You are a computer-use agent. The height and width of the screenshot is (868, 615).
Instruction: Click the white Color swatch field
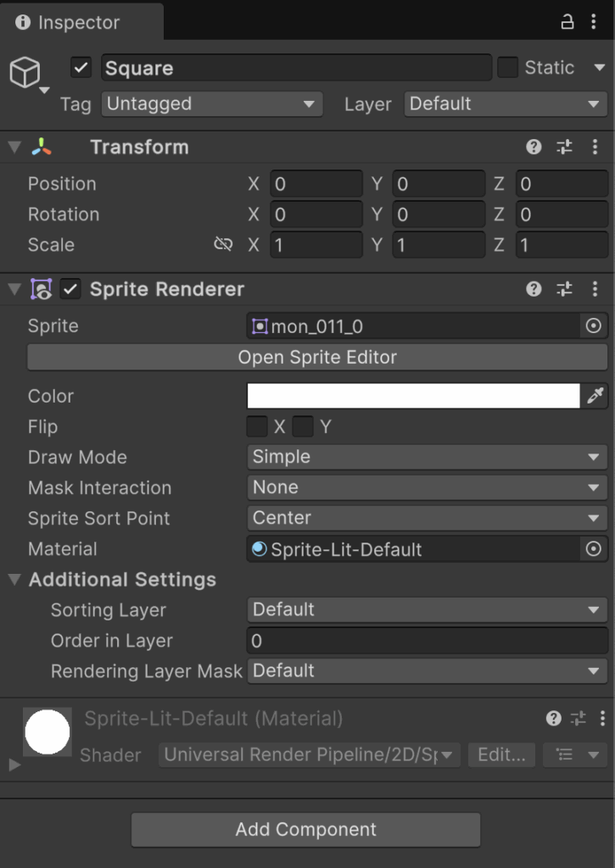tap(413, 396)
